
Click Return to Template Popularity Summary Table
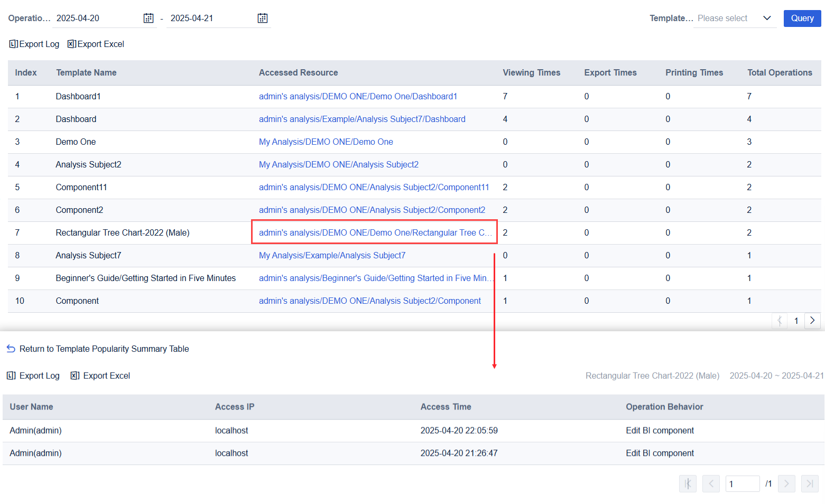point(104,349)
